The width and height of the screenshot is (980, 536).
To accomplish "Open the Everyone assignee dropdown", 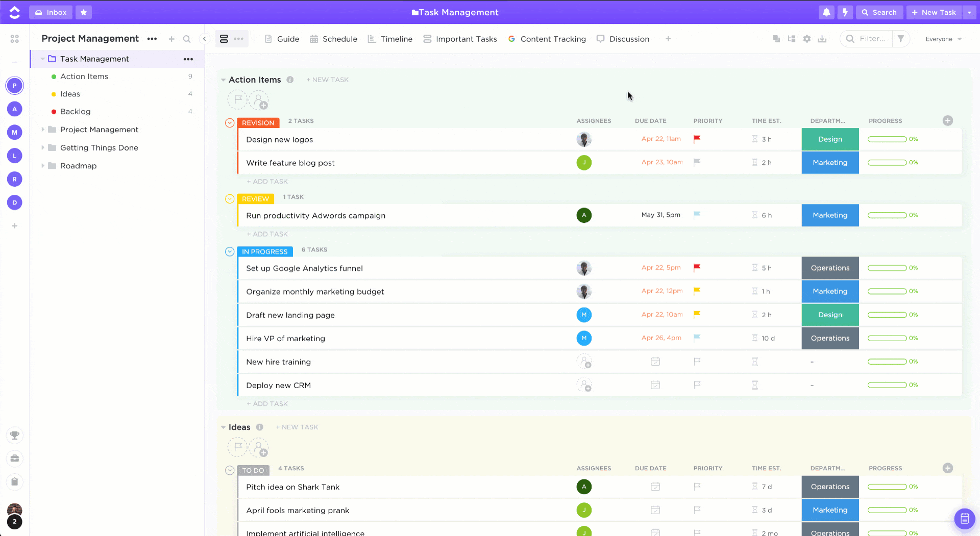I will (x=943, y=39).
